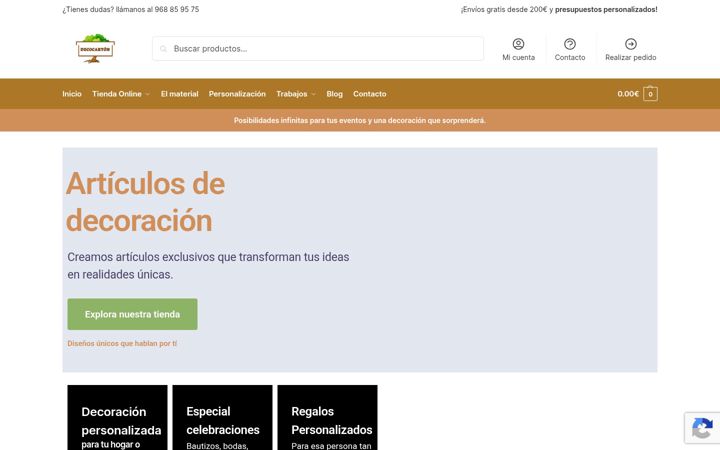
Task: Click Creamos artículos exclusivos paragraph
Action: coord(208,265)
